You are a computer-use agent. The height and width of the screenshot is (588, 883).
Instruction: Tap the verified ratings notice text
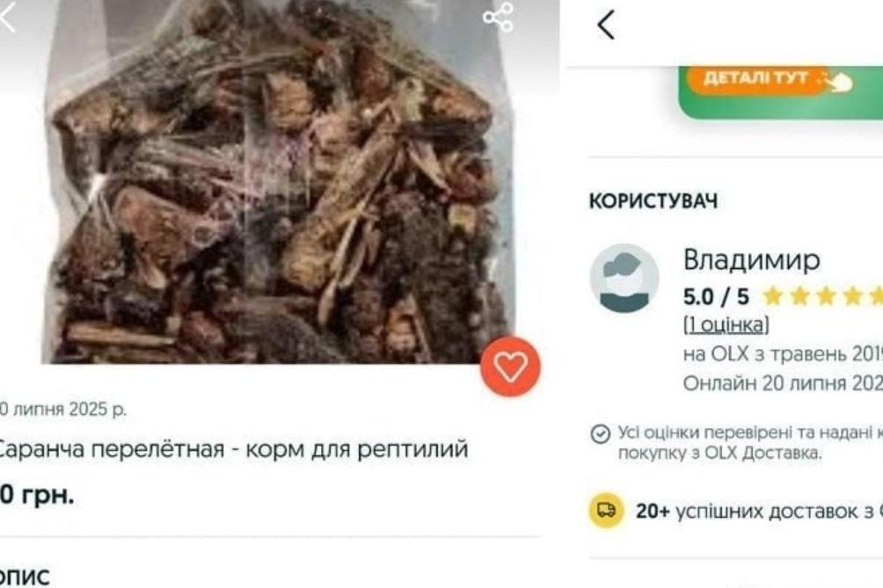[751, 442]
